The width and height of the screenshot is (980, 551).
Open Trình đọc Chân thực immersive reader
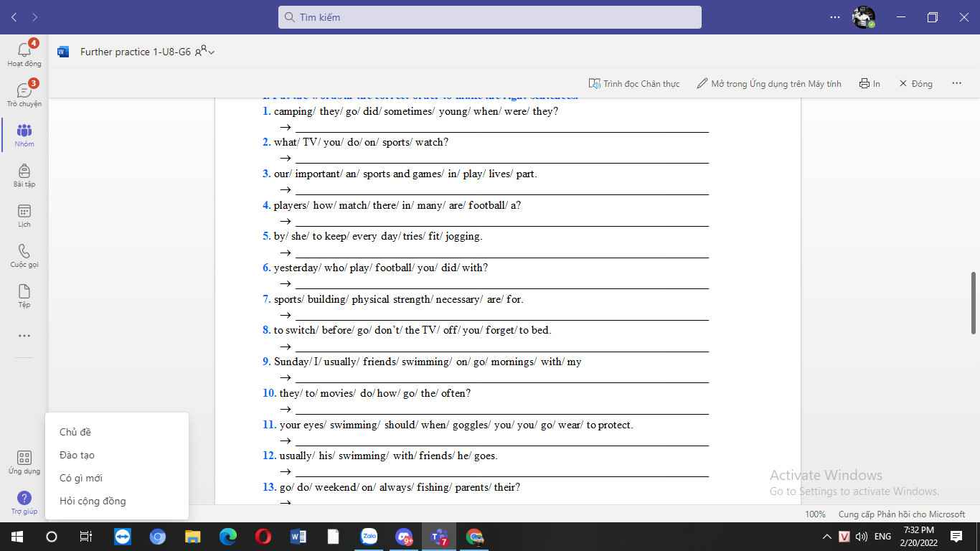click(634, 83)
